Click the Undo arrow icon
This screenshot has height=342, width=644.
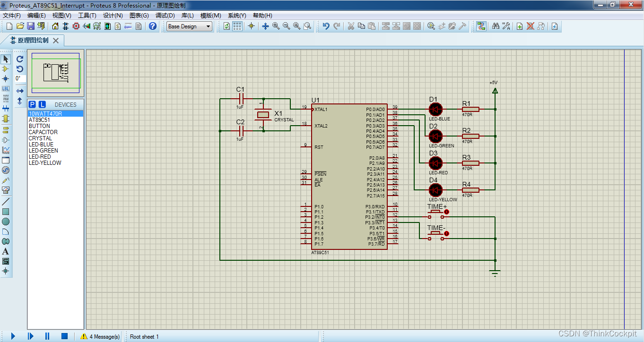[326, 26]
